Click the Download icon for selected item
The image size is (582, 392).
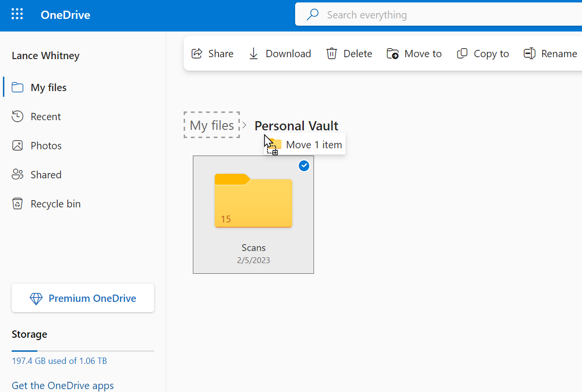(x=253, y=53)
